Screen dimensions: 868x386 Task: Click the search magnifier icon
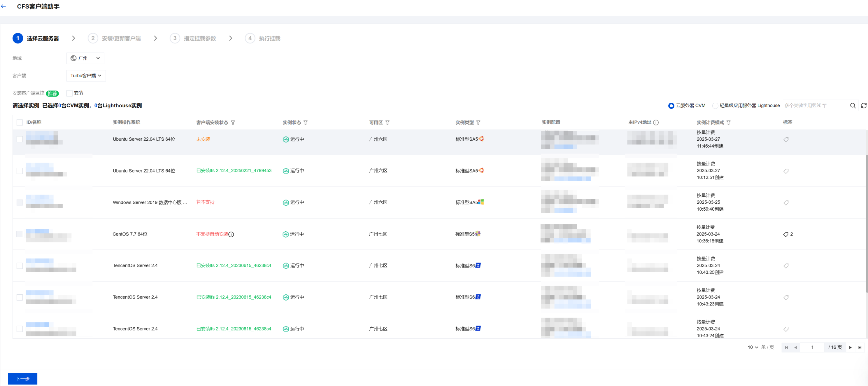853,106
